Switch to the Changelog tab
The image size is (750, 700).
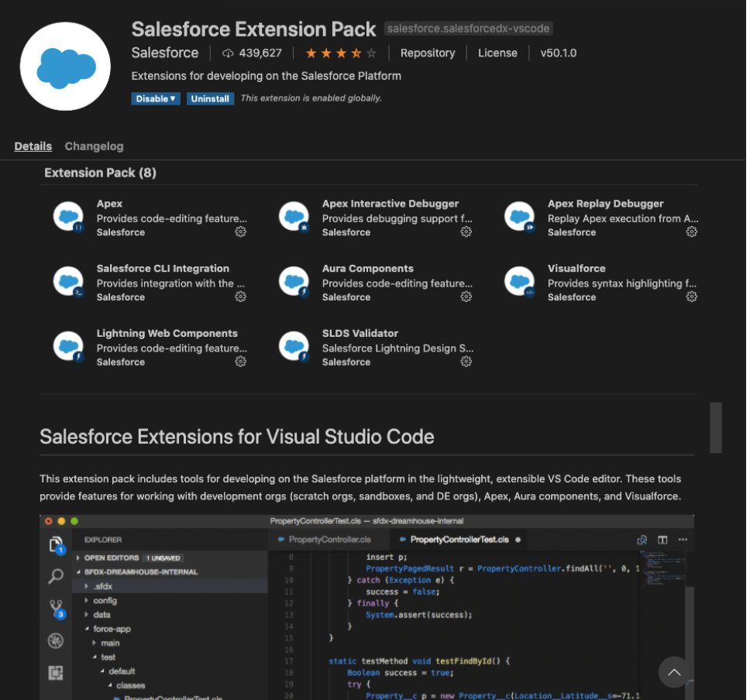[95, 146]
